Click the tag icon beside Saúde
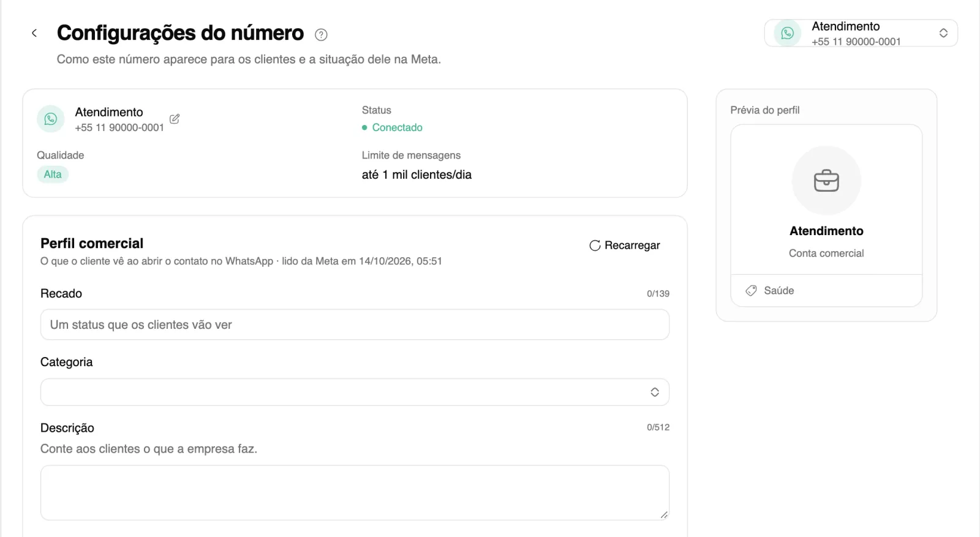The image size is (980, 537). tap(751, 291)
